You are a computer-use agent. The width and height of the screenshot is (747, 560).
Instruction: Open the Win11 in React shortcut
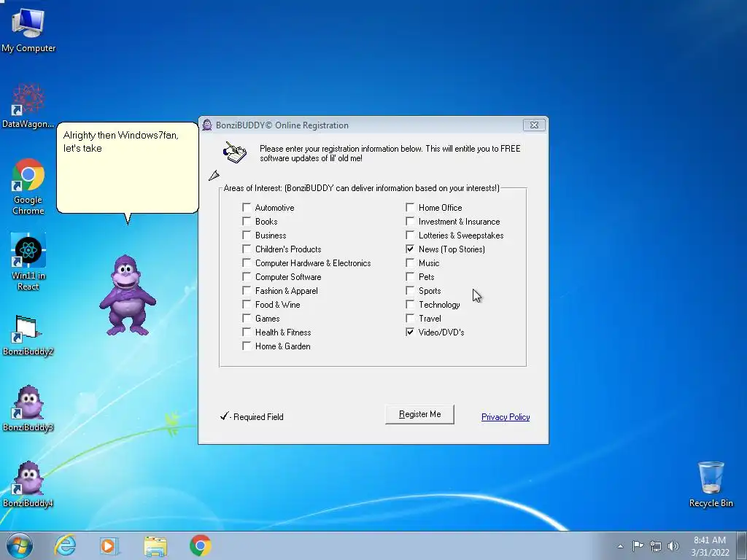(x=28, y=262)
